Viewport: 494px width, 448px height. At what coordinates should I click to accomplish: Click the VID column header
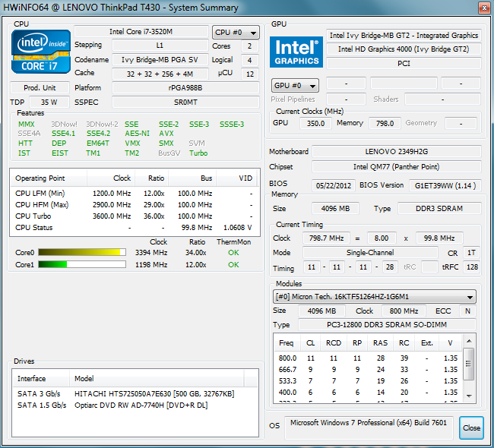237,178
